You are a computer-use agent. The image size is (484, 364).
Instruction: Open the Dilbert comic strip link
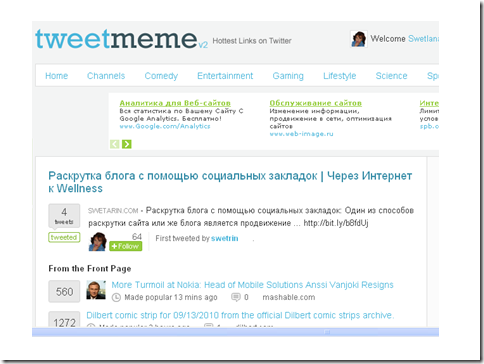click(x=240, y=315)
